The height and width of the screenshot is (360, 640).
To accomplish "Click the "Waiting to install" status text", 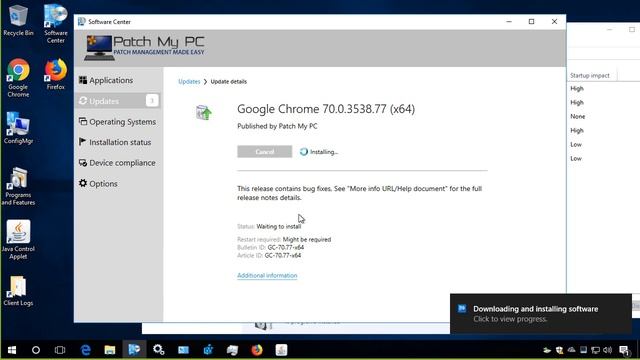I will coord(279,227).
